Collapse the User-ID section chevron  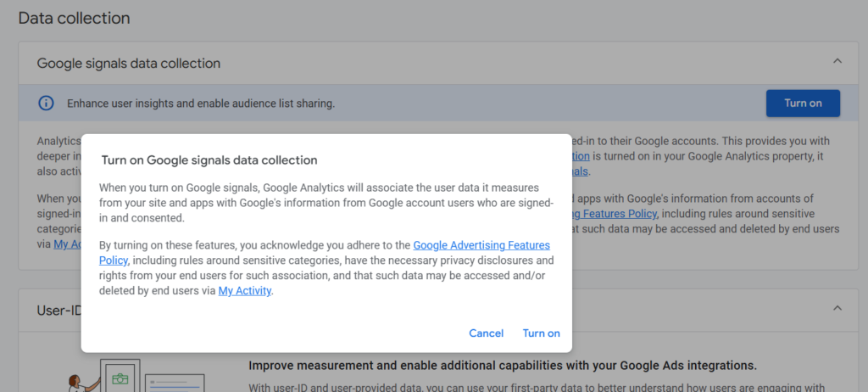tap(837, 308)
